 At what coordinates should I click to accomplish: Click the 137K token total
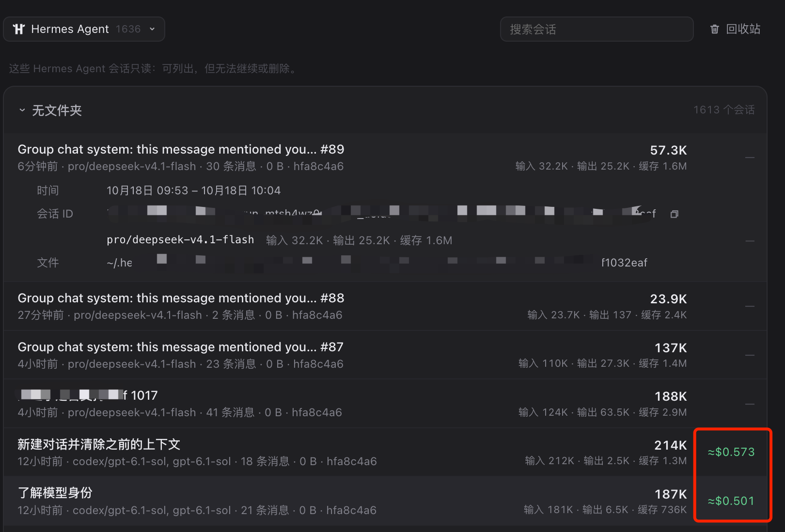click(671, 348)
